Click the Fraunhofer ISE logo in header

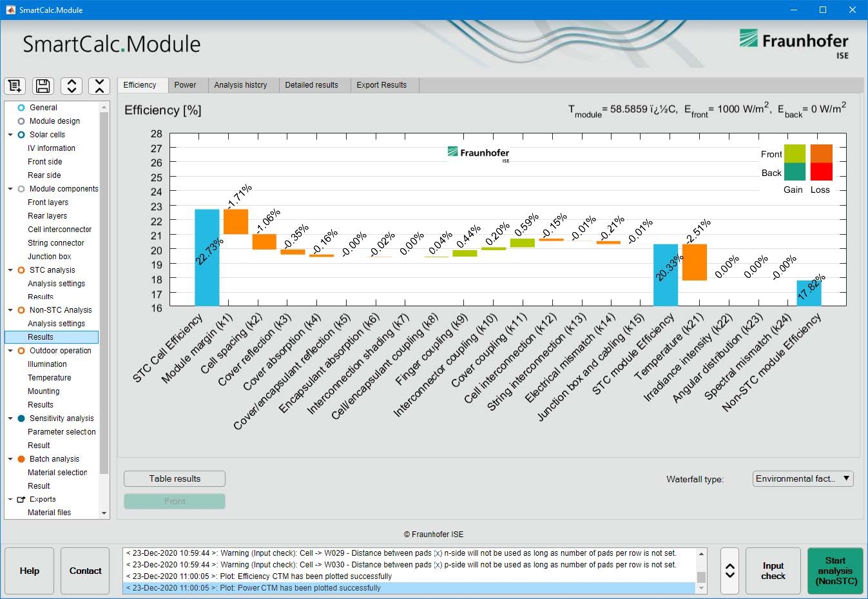tap(794, 43)
